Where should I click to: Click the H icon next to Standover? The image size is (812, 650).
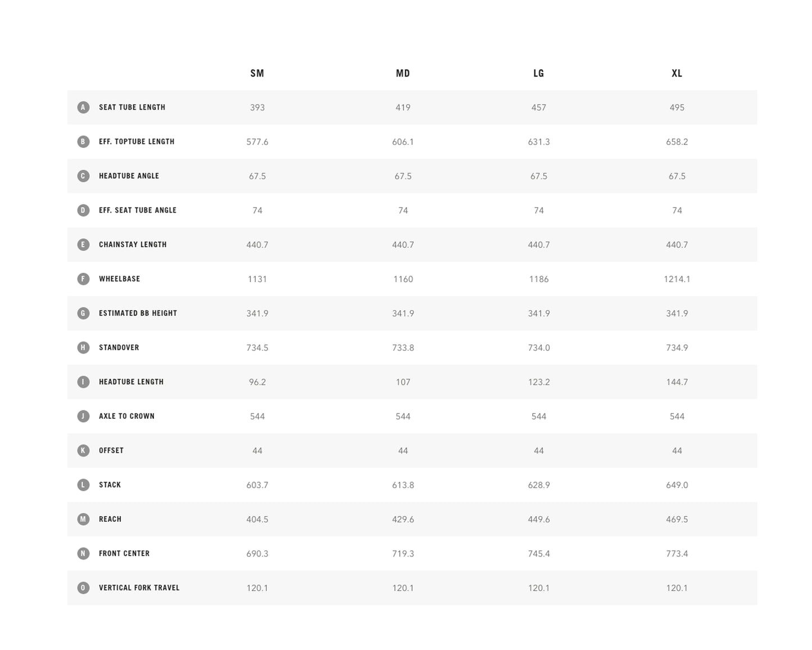[83, 347]
